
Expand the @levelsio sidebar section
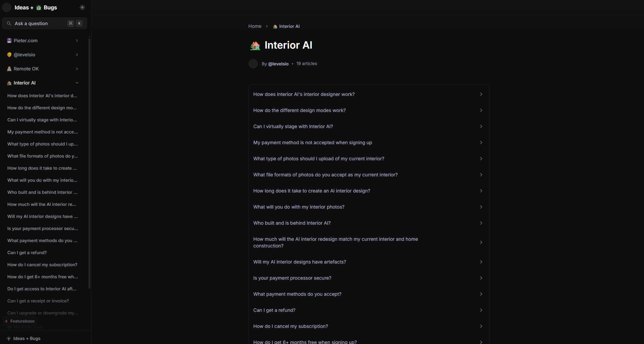(77, 55)
